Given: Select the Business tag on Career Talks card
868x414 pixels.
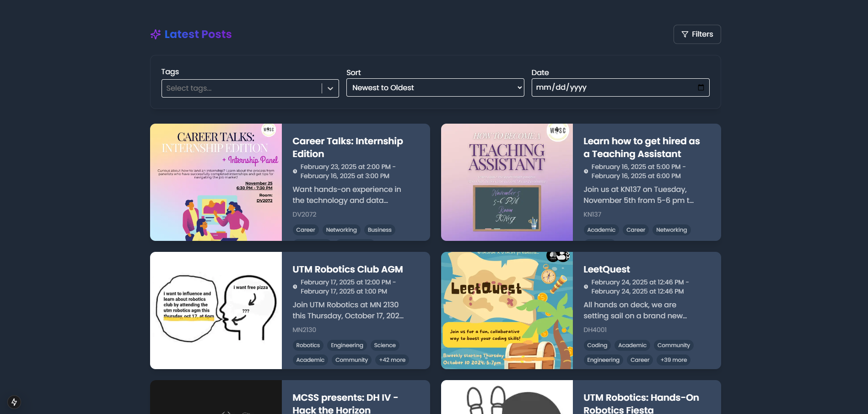Looking at the screenshot, I should (380, 230).
